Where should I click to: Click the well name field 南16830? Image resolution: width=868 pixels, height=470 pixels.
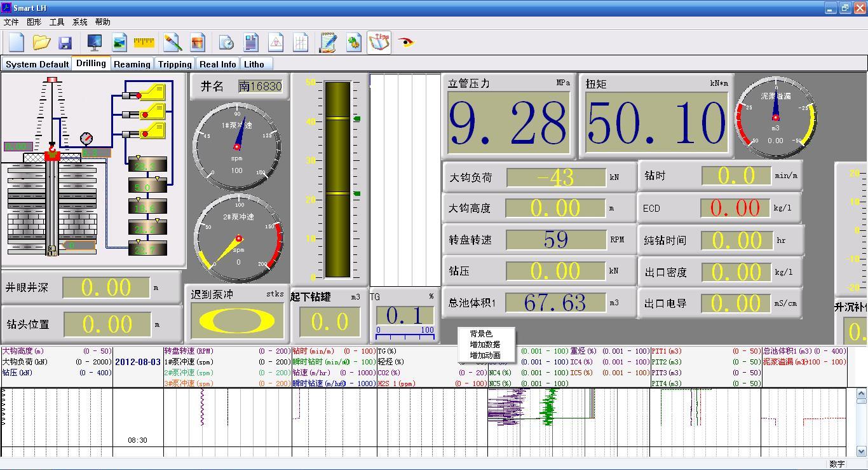(x=261, y=86)
